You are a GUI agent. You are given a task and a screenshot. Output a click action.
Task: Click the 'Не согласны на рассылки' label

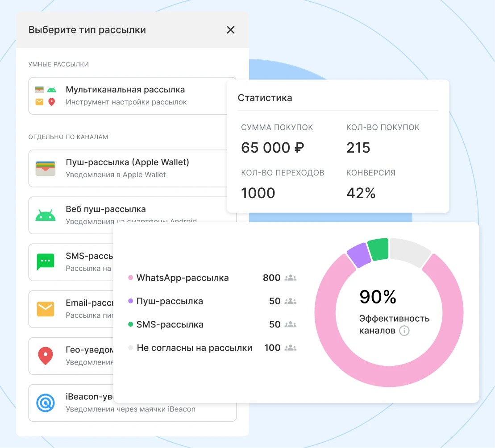(x=195, y=348)
